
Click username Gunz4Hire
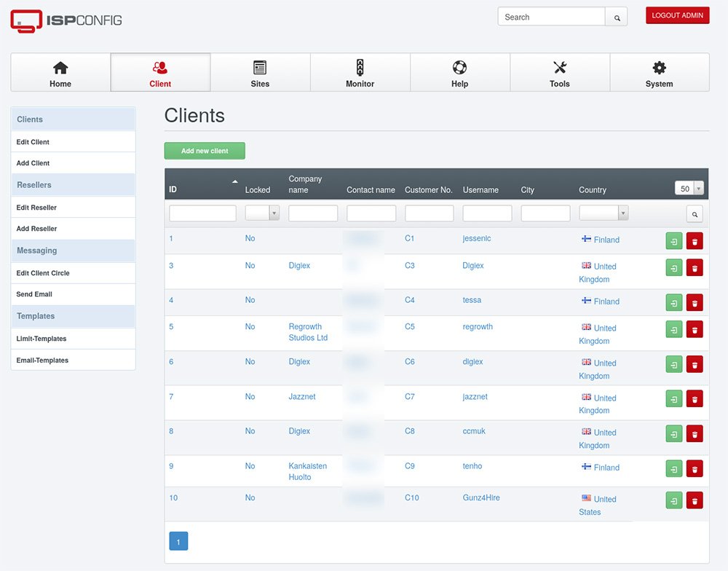point(481,497)
